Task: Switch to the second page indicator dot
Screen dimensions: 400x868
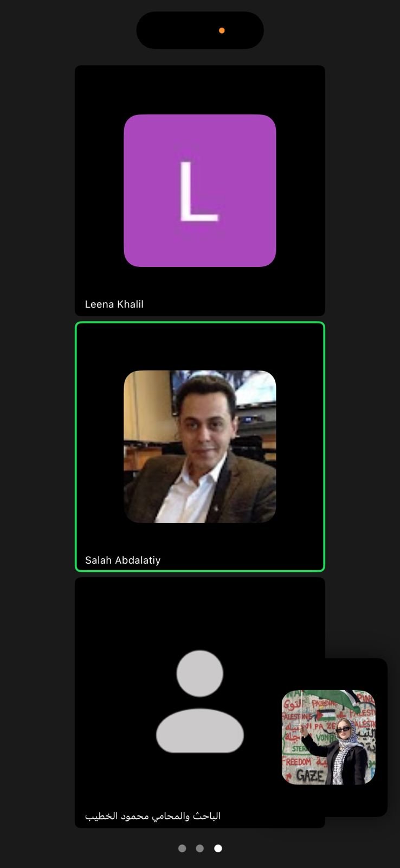Action: pyautogui.click(x=200, y=848)
